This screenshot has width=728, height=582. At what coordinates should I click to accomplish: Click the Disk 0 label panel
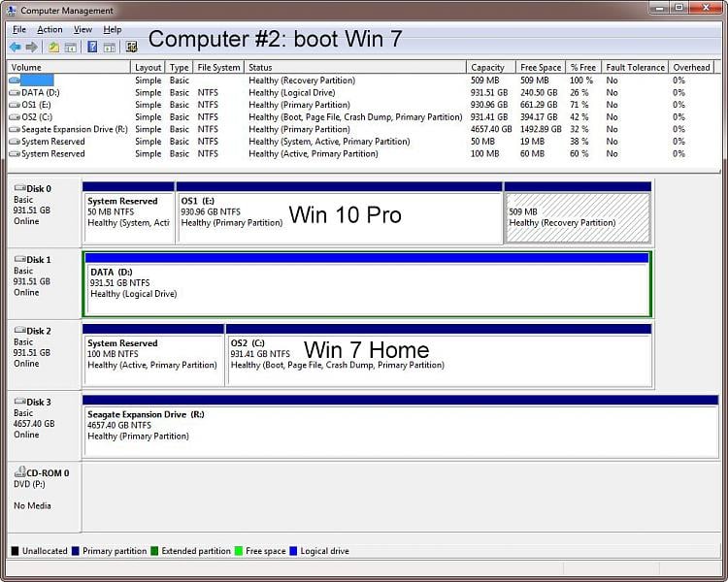pyautogui.click(x=45, y=212)
